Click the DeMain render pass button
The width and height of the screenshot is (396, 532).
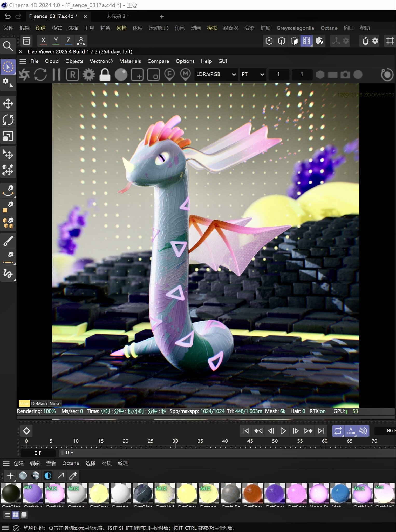click(39, 403)
